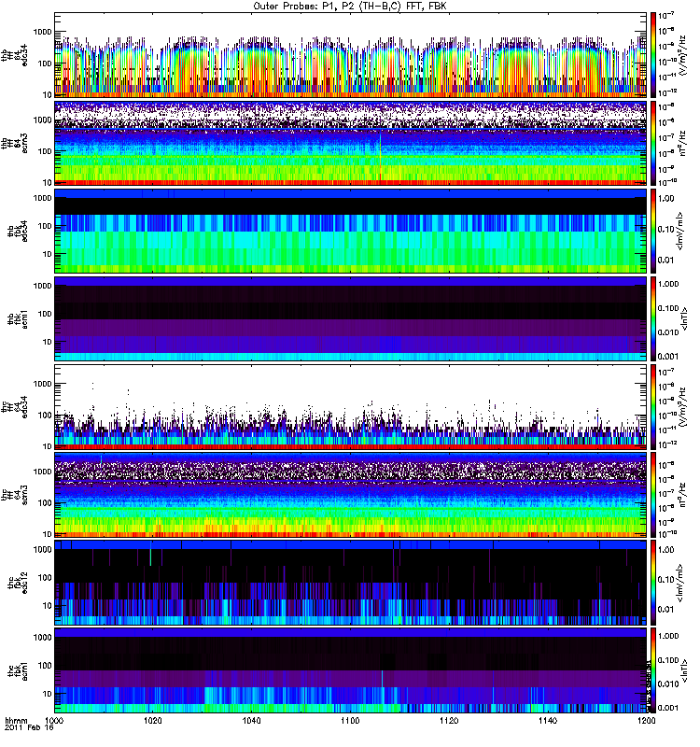Click the 1040 time axis label
Image resolution: width=700 pixels, height=747 pixels.
pos(252,722)
